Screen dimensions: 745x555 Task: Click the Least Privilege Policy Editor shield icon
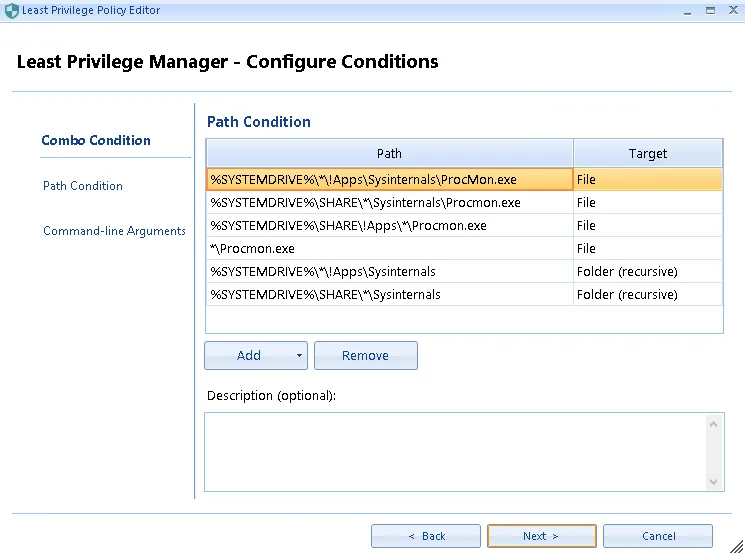point(10,10)
